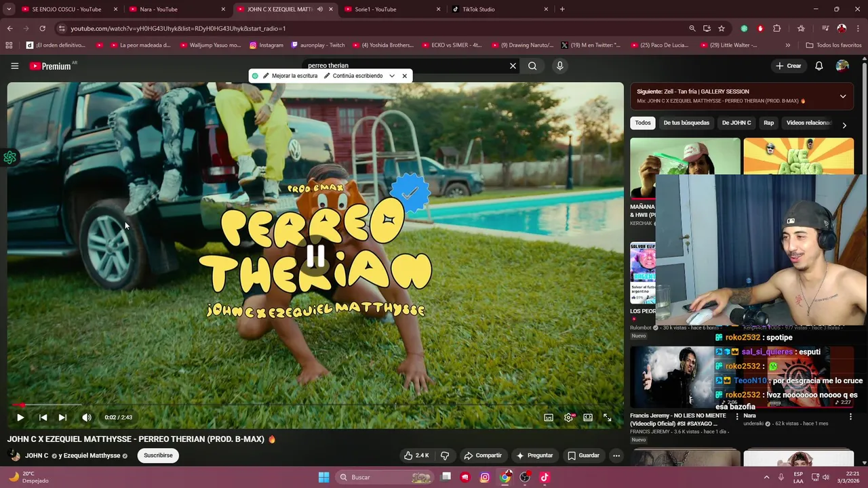868x488 pixels.
Task: Open options for the Nara video
Action: (x=850, y=417)
